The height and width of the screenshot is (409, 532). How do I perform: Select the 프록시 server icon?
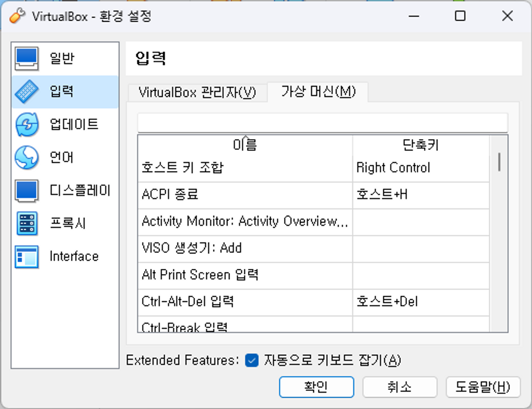(26, 223)
